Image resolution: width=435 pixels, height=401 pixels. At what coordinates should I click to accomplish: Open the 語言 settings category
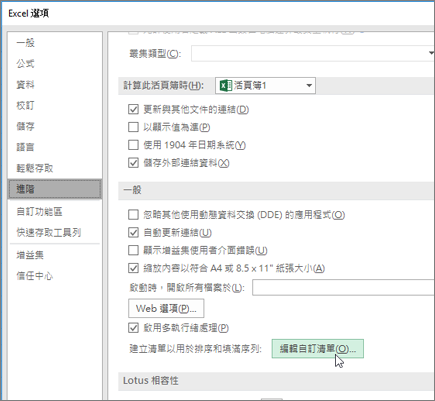click(x=26, y=147)
